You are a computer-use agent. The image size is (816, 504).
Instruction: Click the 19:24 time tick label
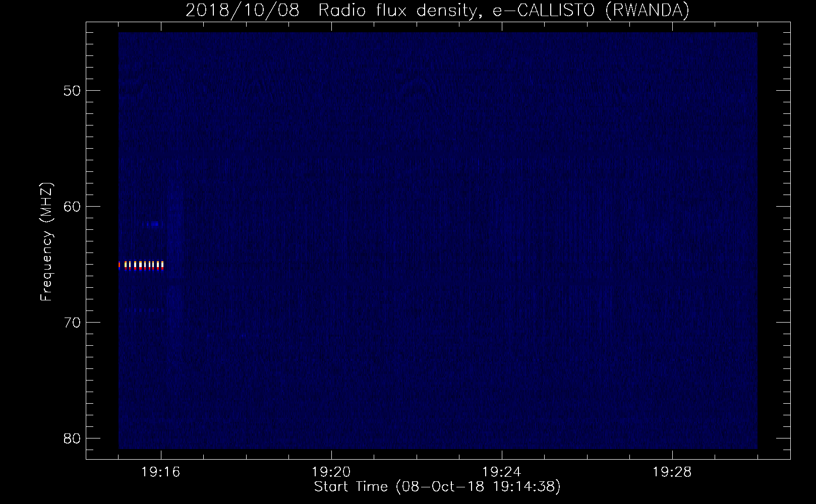[x=501, y=472]
